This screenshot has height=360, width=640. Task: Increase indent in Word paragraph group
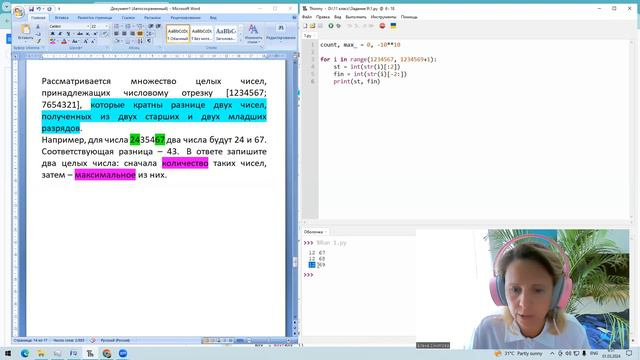[158, 26]
